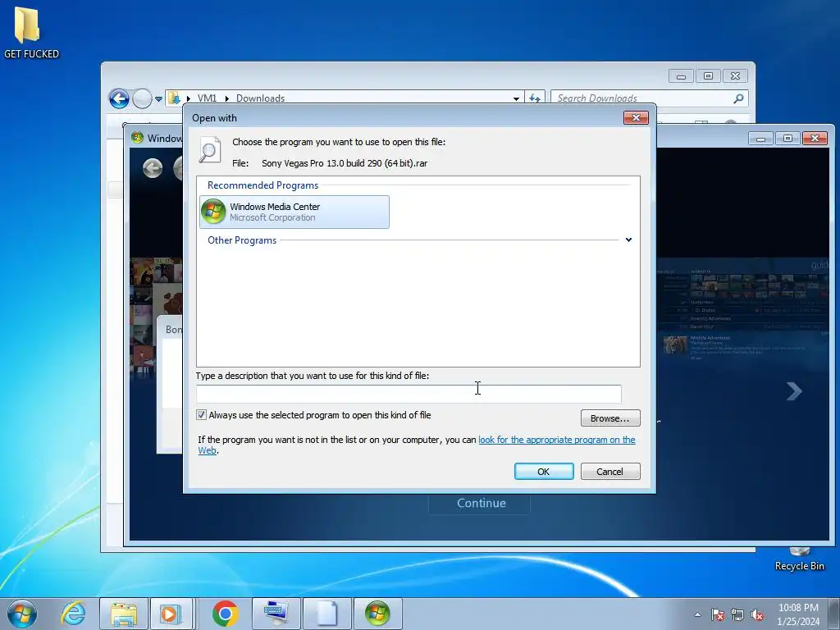840x630 pixels.
Task: Open 'look for the appropriate program on the Web' link
Action: 557,440
